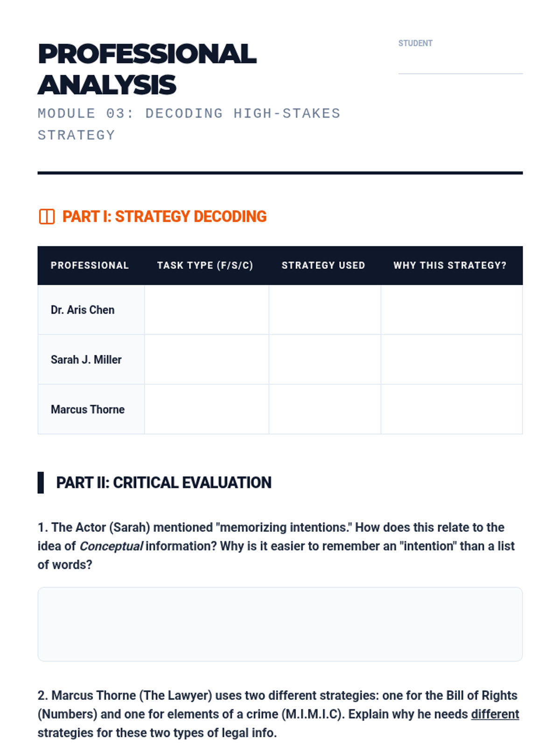Click Sarah J. Miller strategy used cell
Screen dimensions: 560x747
tap(325, 359)
